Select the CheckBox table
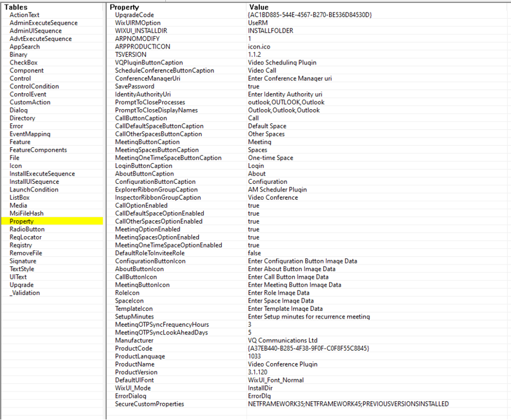This screenshot has height=420, width=511. coord(23,63)
